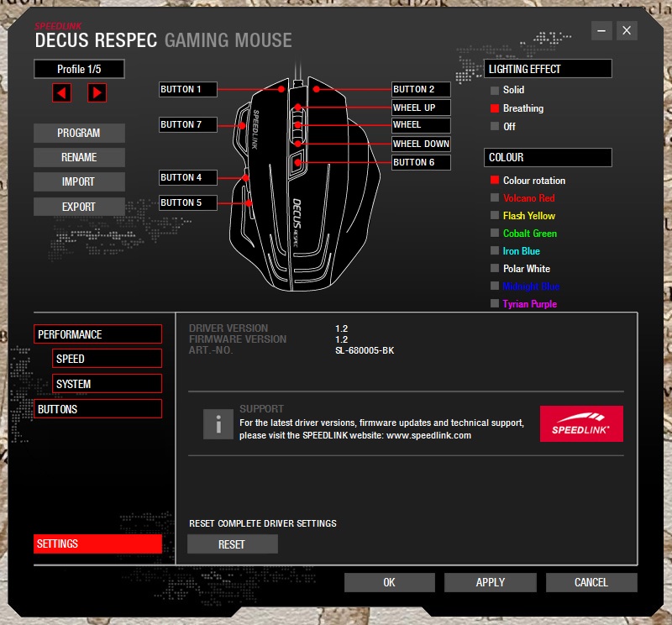The width and height of the screenshot is (672, 625).
Task: Close the Decus Respec window
Action: [627, 30]
